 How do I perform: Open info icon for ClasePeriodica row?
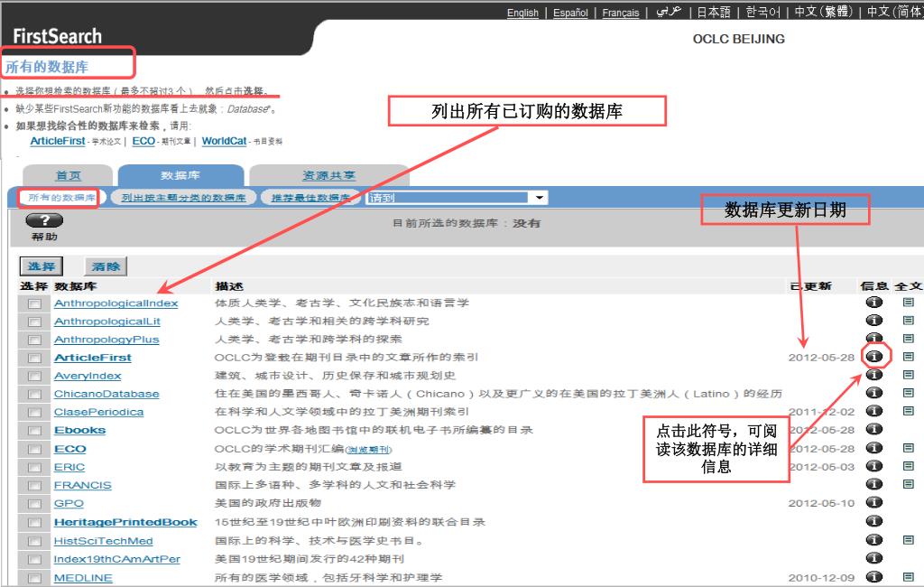873,411
